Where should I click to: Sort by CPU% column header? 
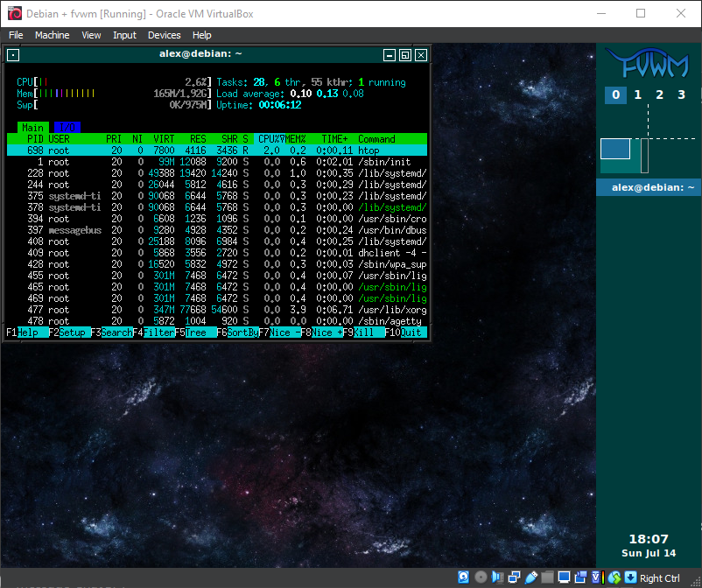268,138
